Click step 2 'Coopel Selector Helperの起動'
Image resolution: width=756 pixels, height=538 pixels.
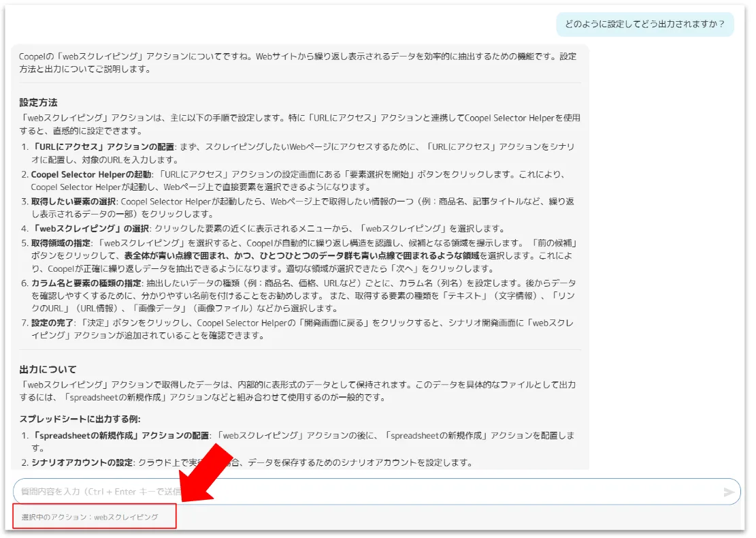pos(92,174)
